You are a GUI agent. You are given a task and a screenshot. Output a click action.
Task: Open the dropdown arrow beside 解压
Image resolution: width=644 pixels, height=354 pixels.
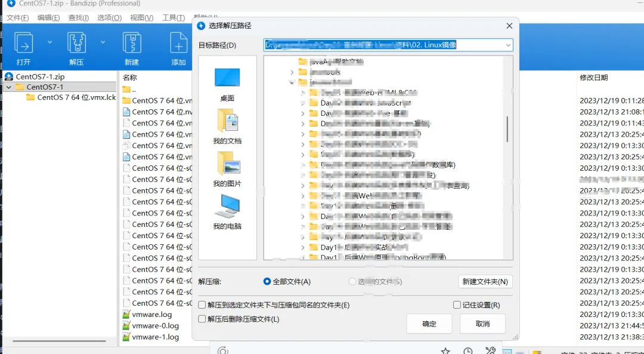pyautogui.click(x=103, y=42)
